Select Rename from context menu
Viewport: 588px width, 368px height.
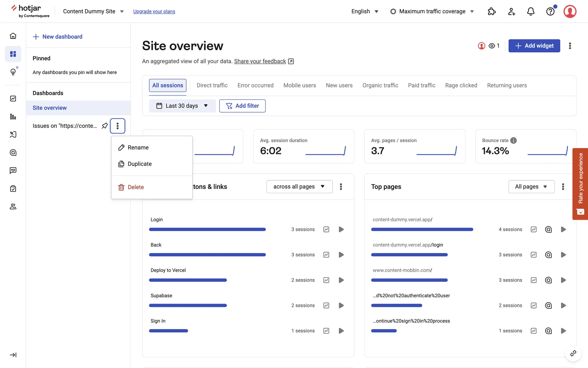138,148
